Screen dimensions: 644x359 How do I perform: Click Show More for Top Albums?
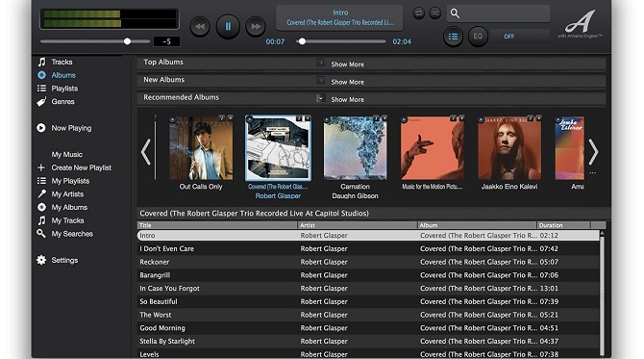tap(347, 64)
